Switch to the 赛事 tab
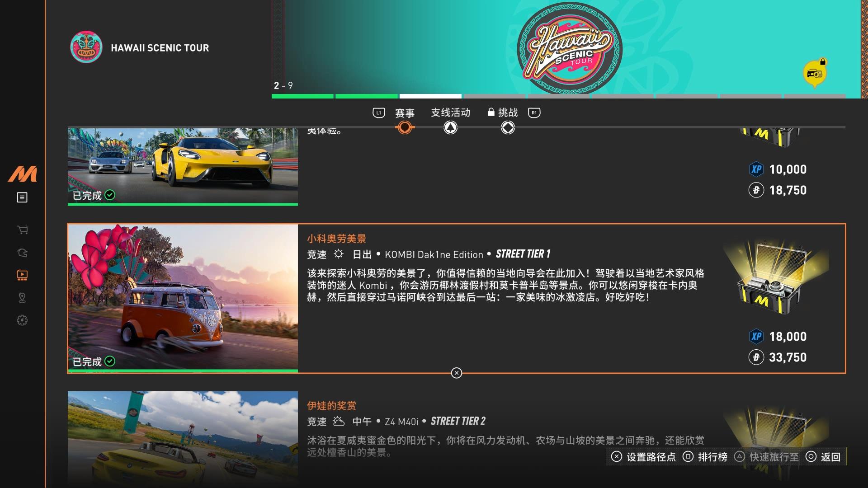Screen dimensions: 868x488 [405, 113]
